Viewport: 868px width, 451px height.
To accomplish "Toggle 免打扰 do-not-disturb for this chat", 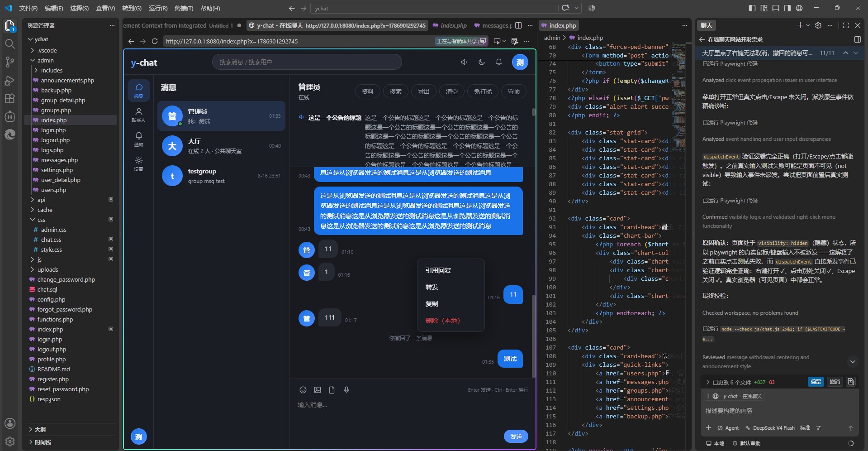I will 483,91.
